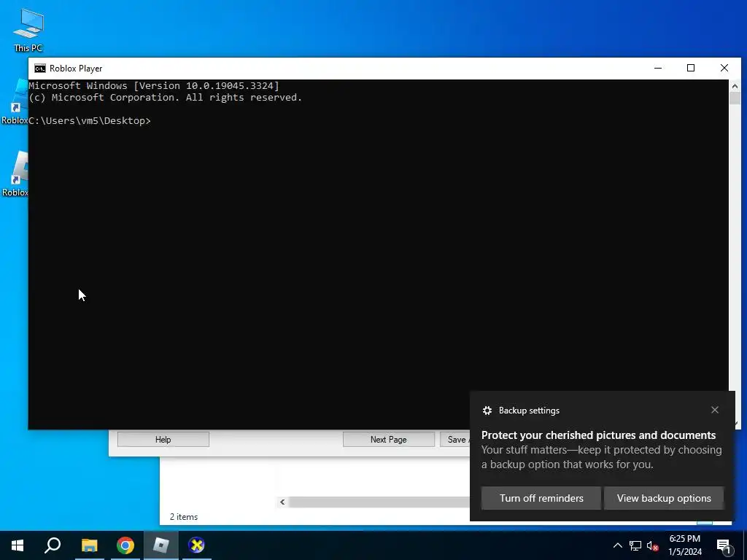Click the console vertical scrollbar up arrow
The image size is (747, 560).
pyautogui.click(x=735, y=86)
